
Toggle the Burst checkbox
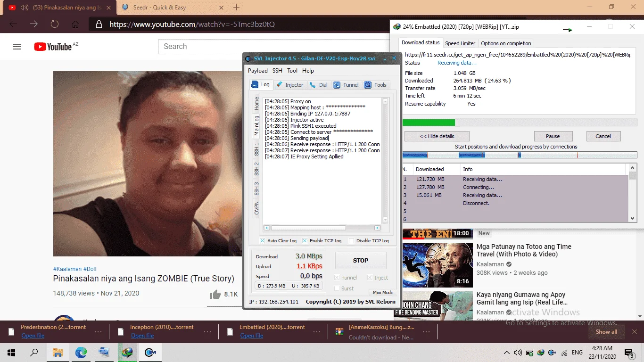(x=337, y=288)
